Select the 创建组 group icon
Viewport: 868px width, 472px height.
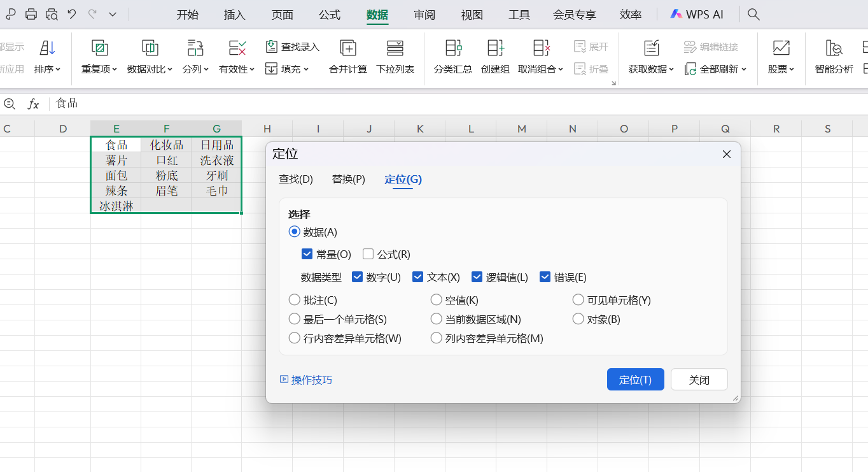[495, 48]
